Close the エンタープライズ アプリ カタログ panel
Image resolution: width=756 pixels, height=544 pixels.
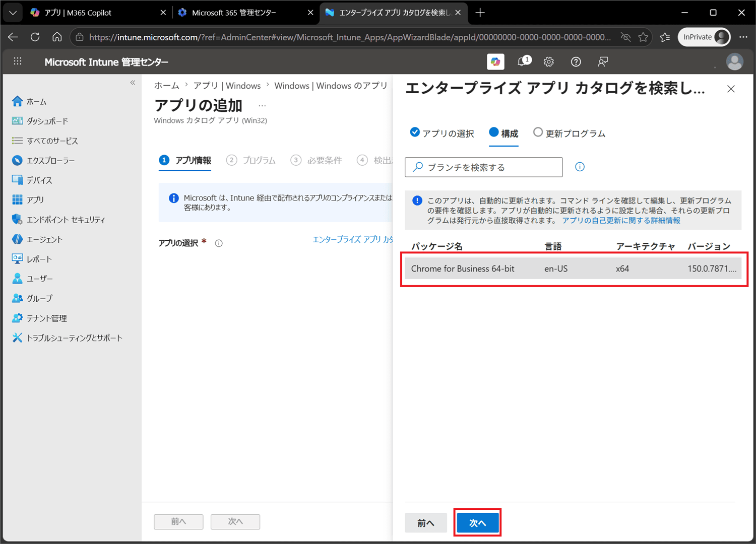tap(731, 89)
